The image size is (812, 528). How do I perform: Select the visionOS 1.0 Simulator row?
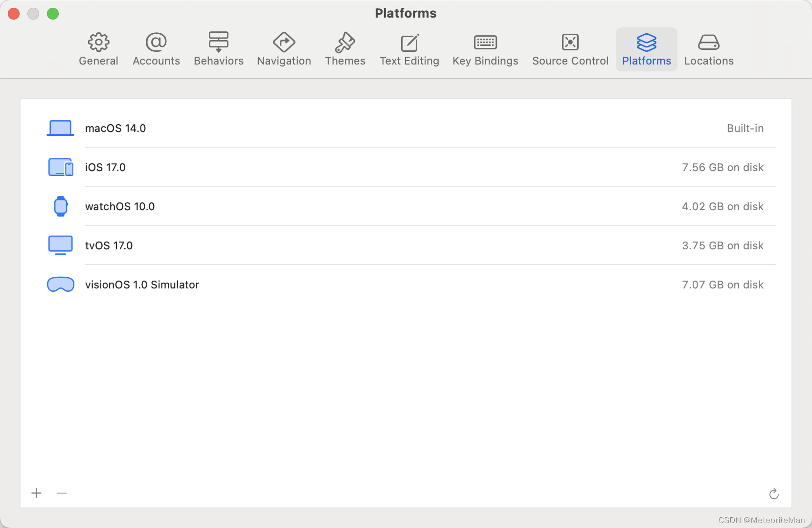(x=406, y=285)
